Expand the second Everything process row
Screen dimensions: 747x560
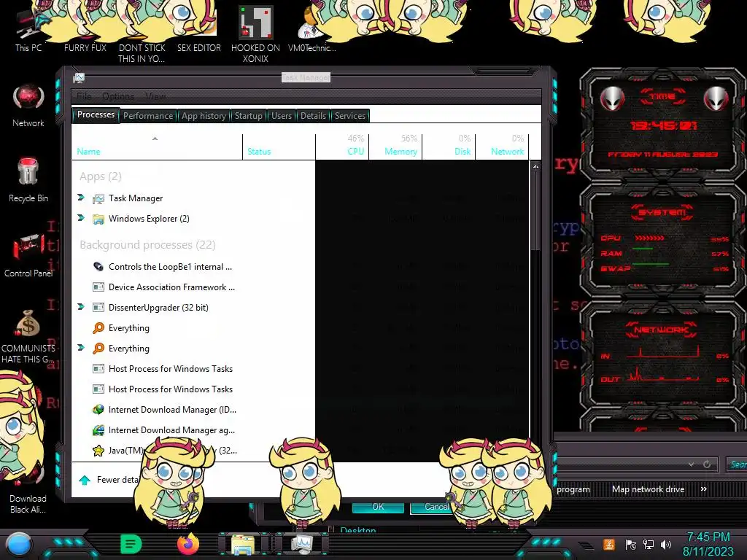pyautogui.click(x=81, y=348)
